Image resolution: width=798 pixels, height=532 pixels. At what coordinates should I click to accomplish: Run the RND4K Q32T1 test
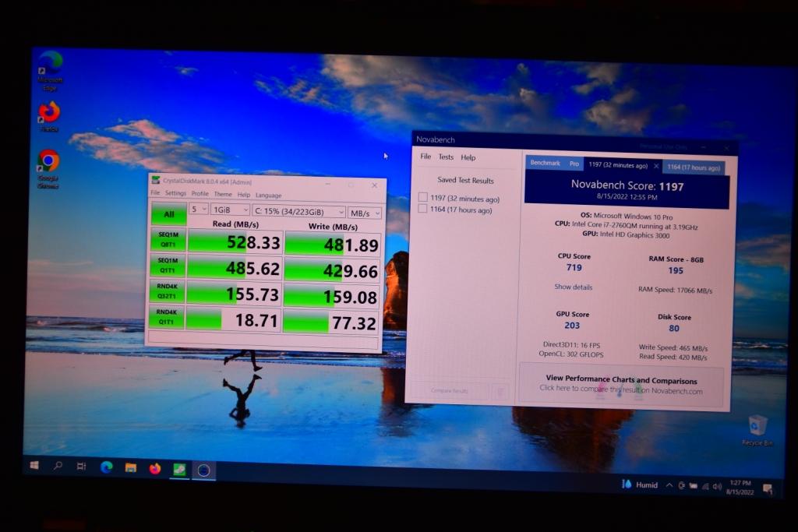coord(167,291)
